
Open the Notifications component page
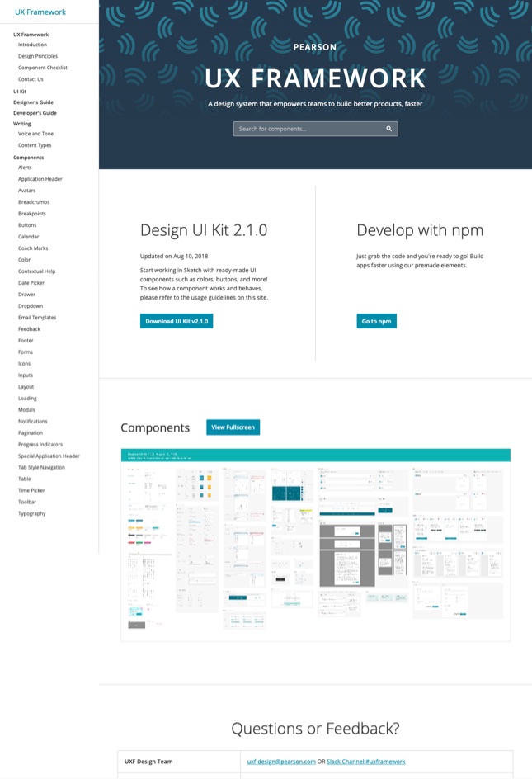click(33, 422)
